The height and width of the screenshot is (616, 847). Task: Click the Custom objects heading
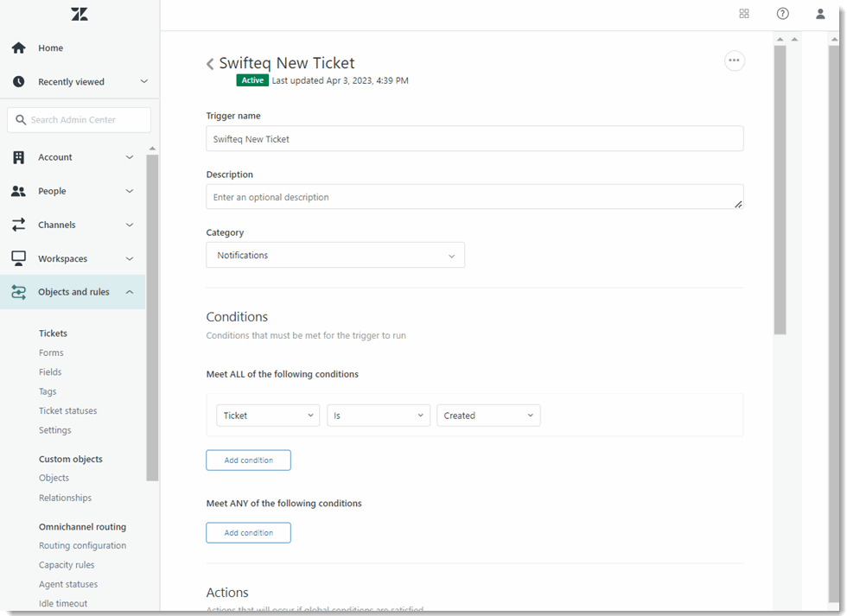(71, 459)
